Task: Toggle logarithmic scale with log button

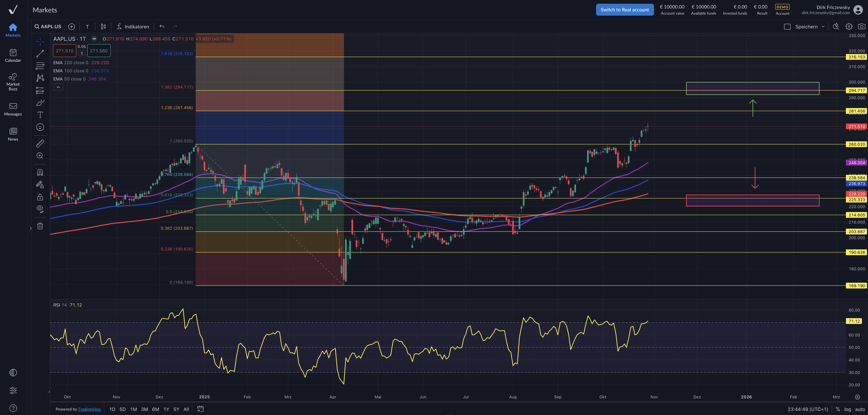Action: [x=848, y=409]
